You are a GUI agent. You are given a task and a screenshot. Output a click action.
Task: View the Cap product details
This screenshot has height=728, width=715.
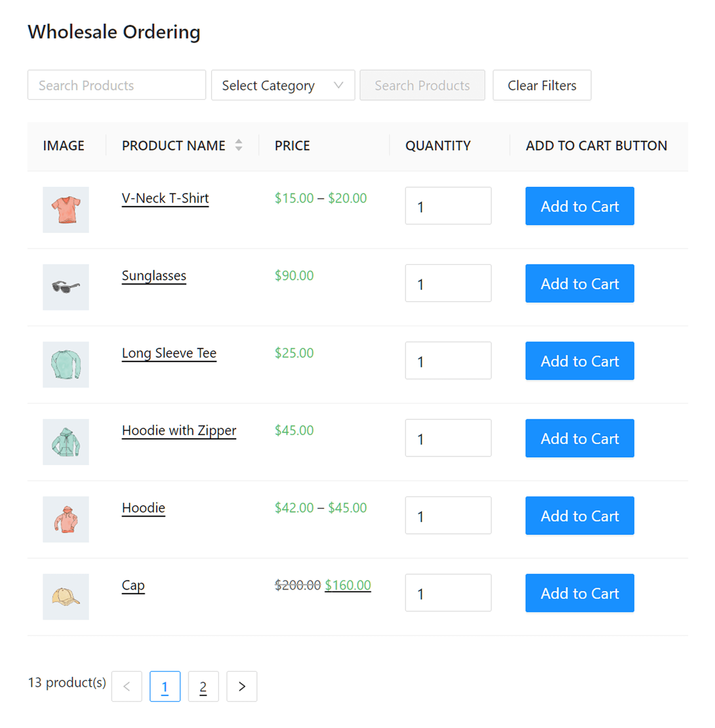pyautogui.click(x=133, y=585)
